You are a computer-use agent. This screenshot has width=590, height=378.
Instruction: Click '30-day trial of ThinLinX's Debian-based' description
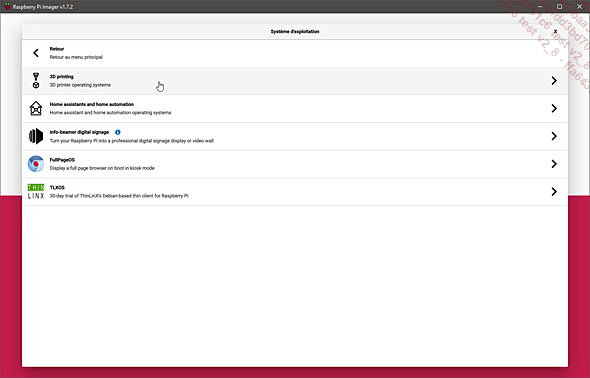pyautogui.click(x=119, y=196)
